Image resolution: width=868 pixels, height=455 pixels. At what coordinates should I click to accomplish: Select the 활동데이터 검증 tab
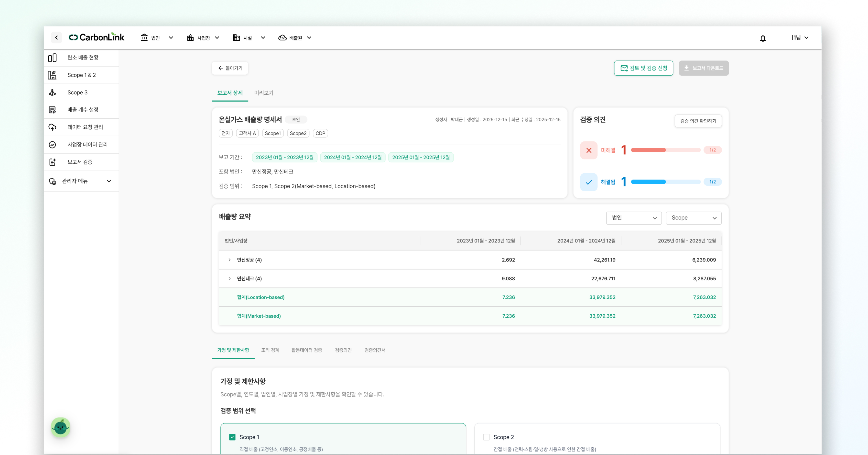[x=307, y=350]
